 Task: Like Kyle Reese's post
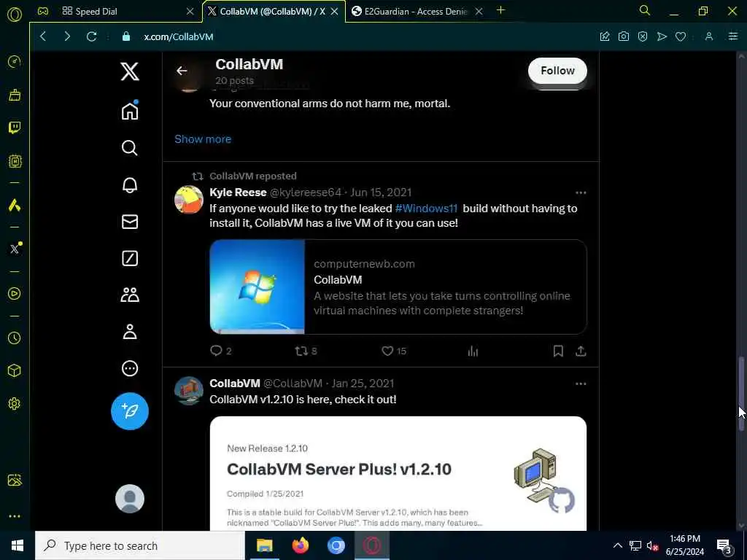click(394, 351)
